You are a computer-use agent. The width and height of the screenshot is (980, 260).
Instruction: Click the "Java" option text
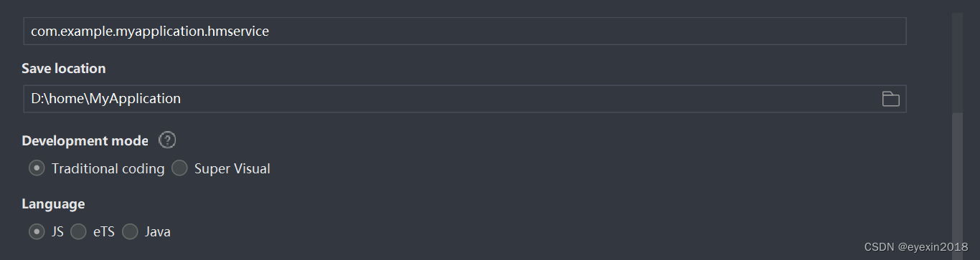click(158, 232)
